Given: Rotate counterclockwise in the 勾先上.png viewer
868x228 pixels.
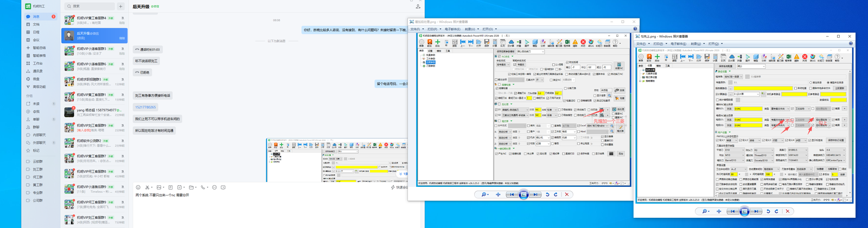Looking at the screenshot, I should coord(768,211).
